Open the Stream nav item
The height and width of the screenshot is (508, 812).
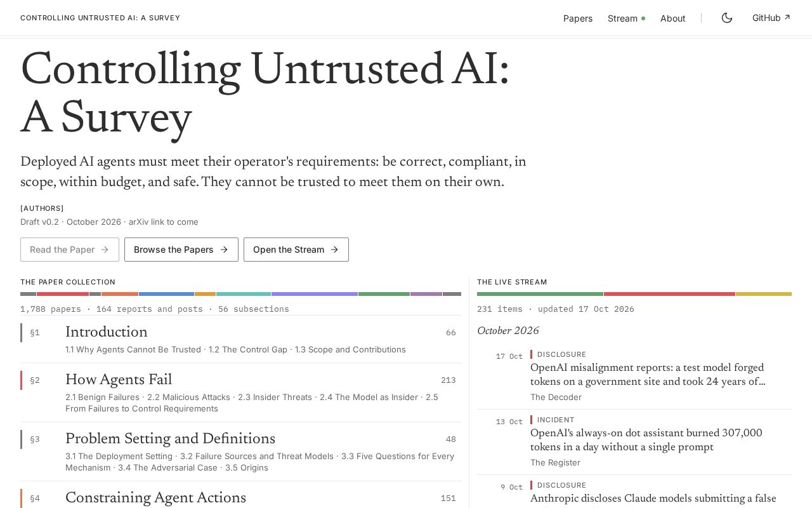pos(626,18)
